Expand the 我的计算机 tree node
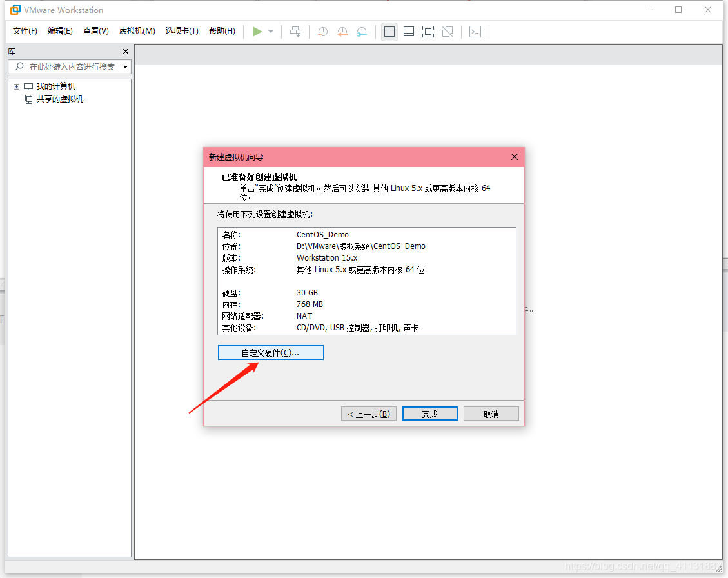 pos(16,86)
